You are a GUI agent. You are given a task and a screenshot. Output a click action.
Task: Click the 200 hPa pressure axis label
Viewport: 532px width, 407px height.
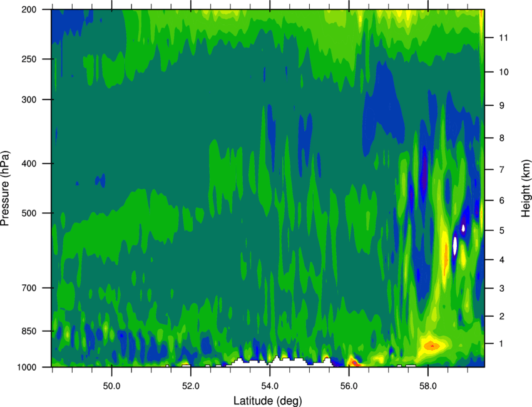pyautogui.click(x=29, y=9)
